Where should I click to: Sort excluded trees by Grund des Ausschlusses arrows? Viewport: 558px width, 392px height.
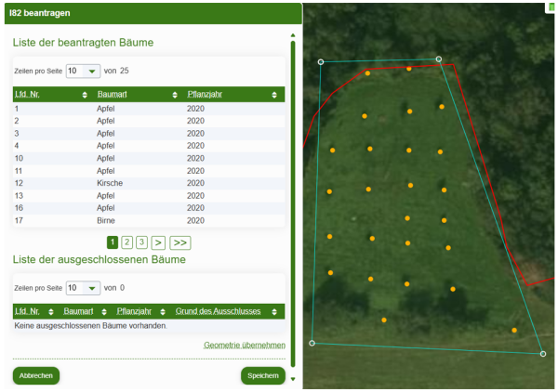(274, 312)
